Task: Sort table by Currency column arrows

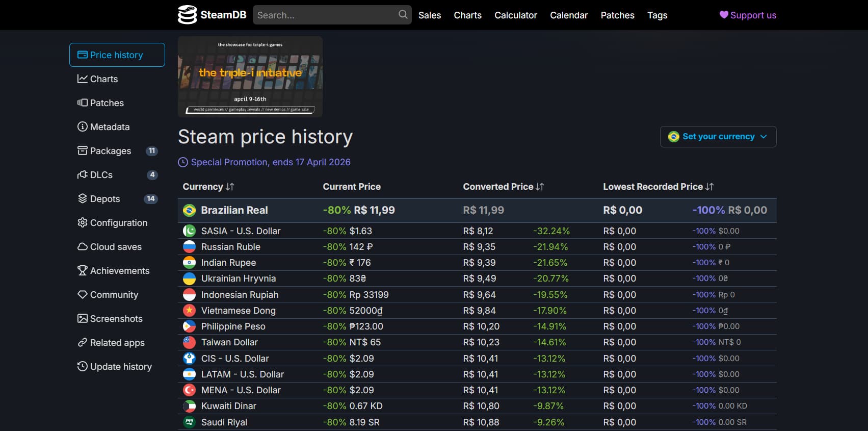Action: [230, 187]
